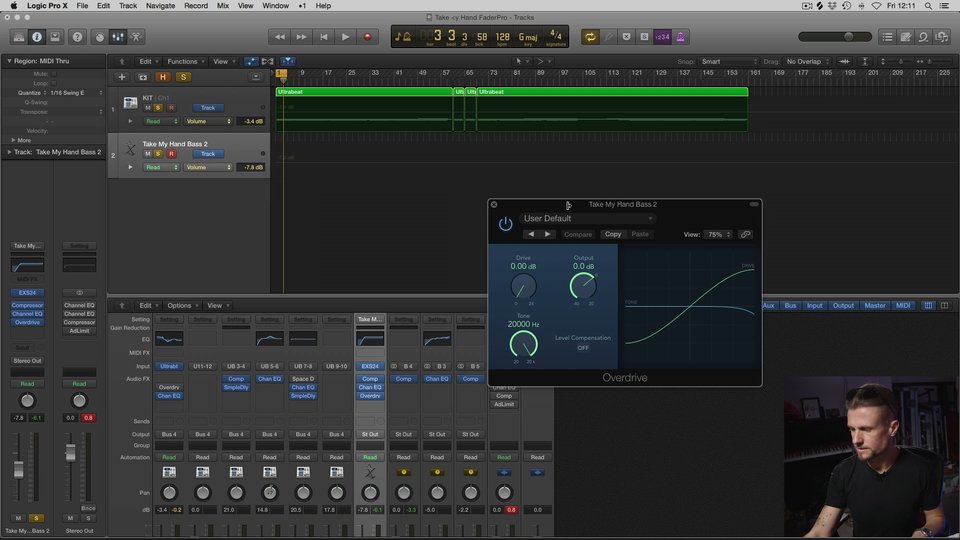
Task: Open plugin View 75% size dropdown
Action: 718,234
